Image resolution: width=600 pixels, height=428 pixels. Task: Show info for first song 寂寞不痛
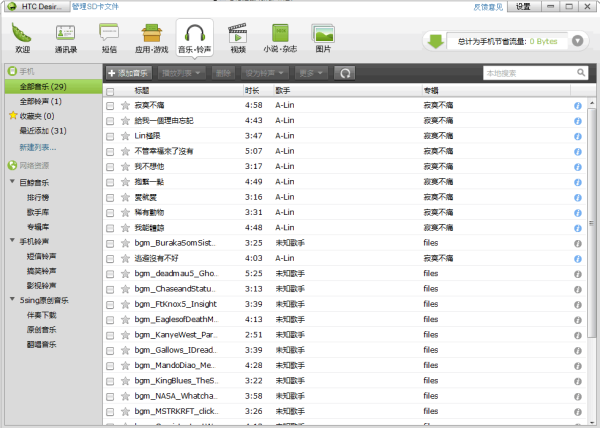(x=577, y=105)
